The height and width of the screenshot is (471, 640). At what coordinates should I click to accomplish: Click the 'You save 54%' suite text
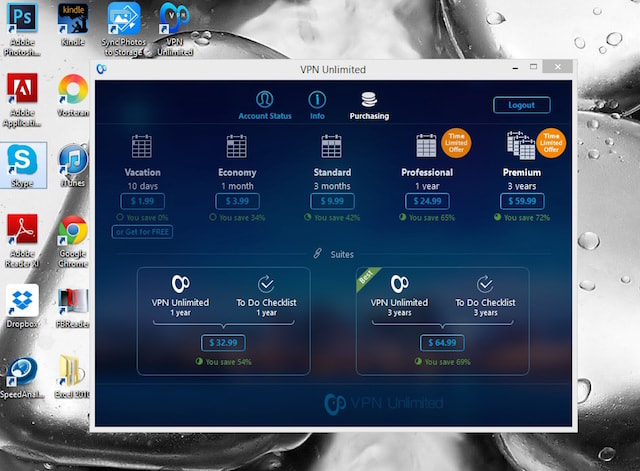point(229,362)
